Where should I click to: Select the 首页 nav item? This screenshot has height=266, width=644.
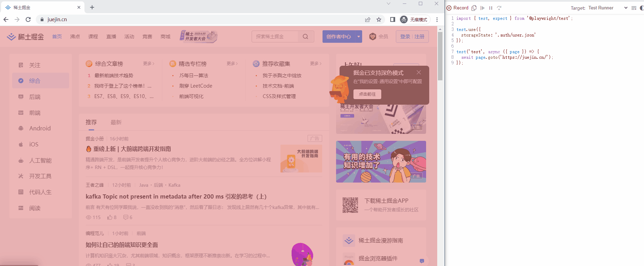click(57, 37)
